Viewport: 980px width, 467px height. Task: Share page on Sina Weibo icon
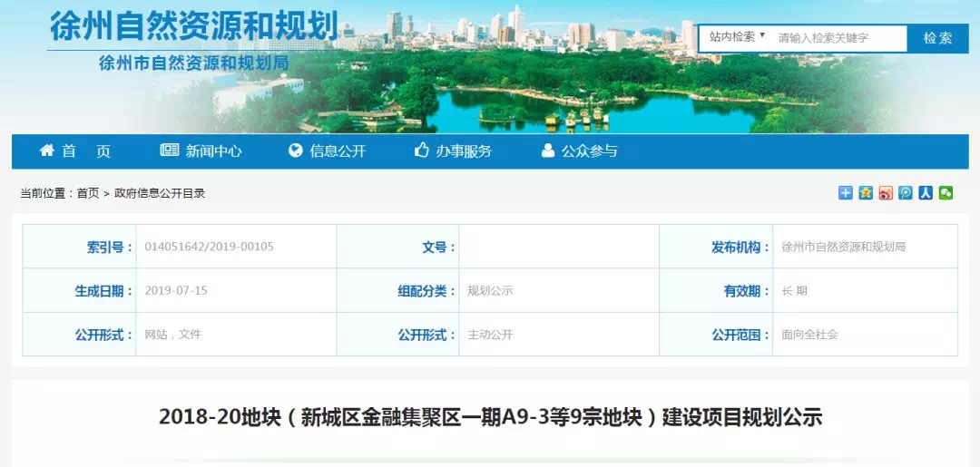pos(886,193)
